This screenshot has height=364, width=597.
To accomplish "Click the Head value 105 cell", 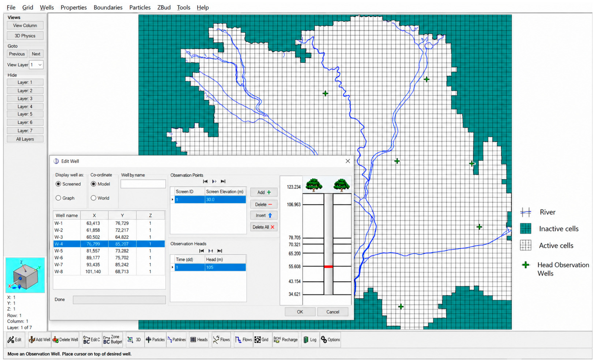I will (225, 267).
